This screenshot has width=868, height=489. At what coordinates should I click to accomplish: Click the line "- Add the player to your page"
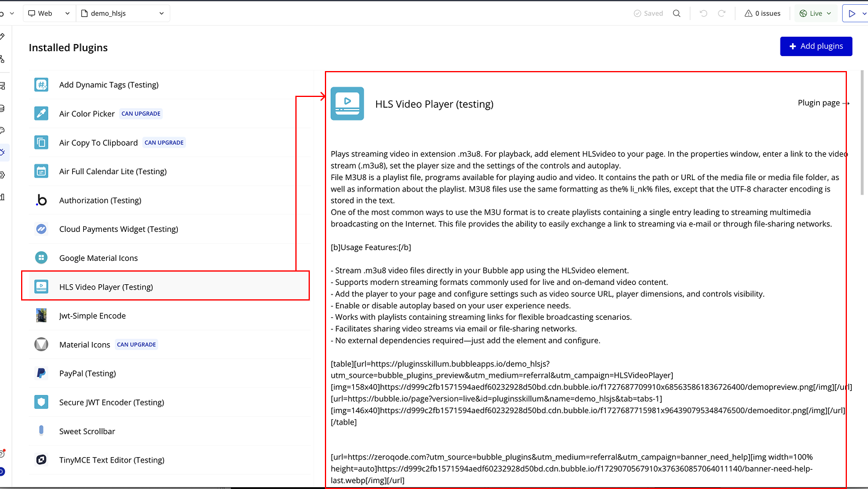(548, 294)
